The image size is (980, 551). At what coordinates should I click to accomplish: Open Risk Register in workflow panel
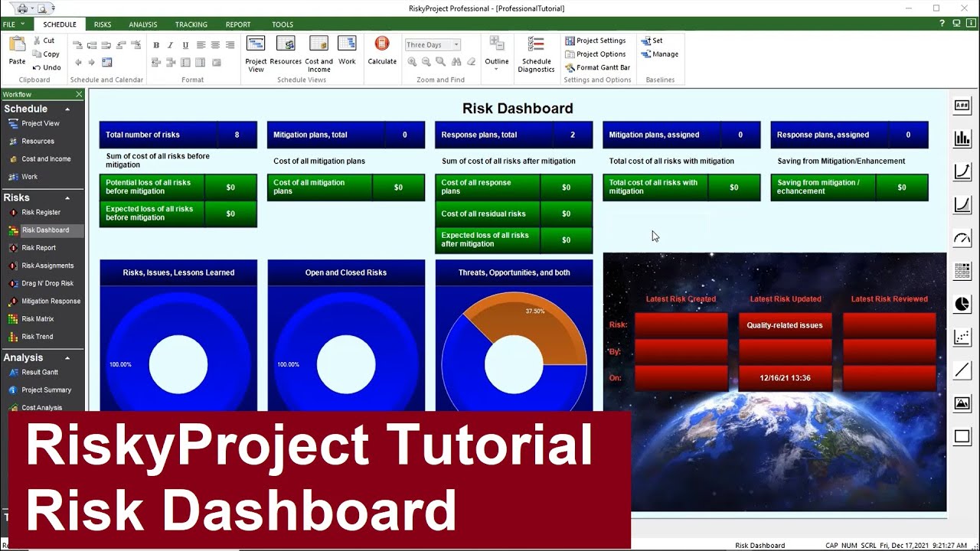[x=41, y=212]
